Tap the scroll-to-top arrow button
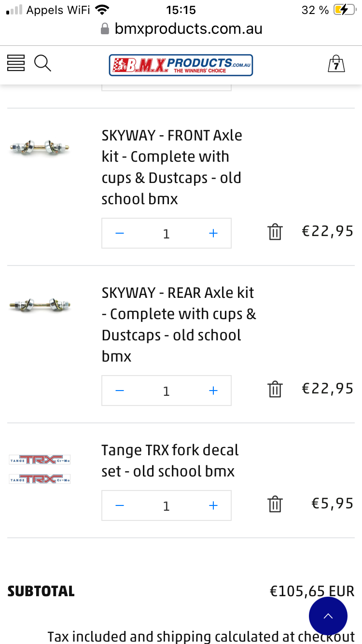Image resolution: width=362 pixels, height=644 pixels. [x=328, y=616]
